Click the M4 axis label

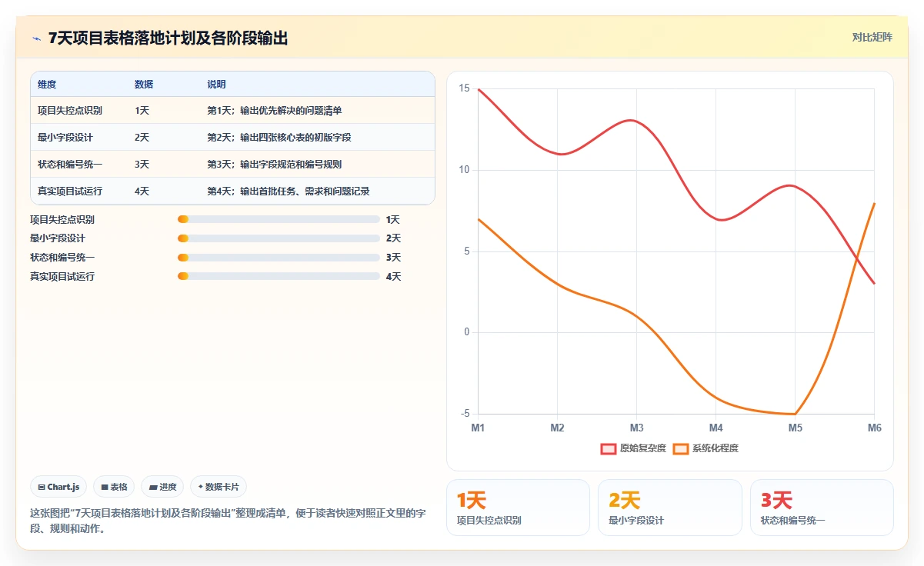click(716, 428)
